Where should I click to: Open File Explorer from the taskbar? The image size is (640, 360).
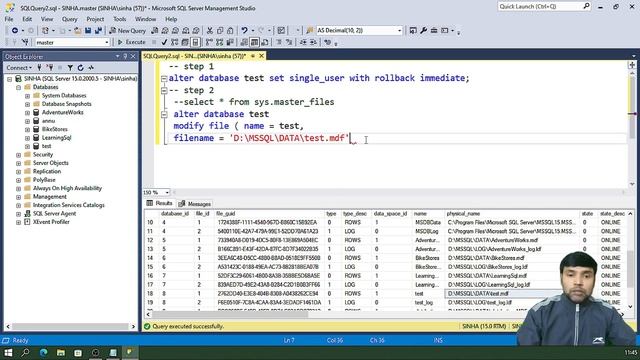pyautogui.click(x=61, y=353)
